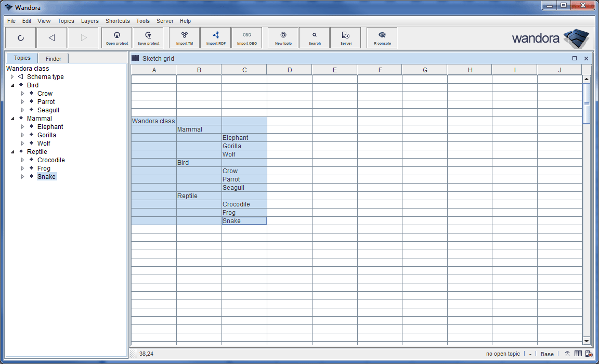Open the R console from toolbar
Screen dimensions: 599x364
(382, 37)
